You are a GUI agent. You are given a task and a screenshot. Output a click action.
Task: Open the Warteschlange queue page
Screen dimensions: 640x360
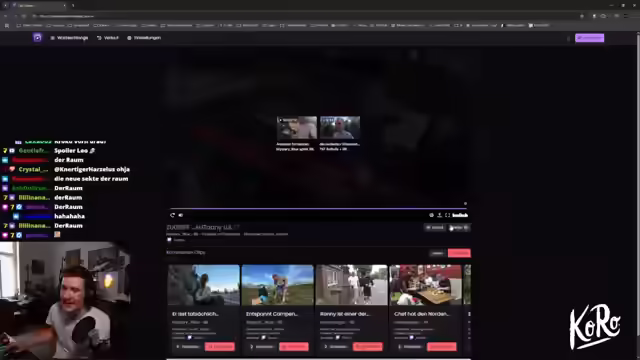click(x=69, y=38)
